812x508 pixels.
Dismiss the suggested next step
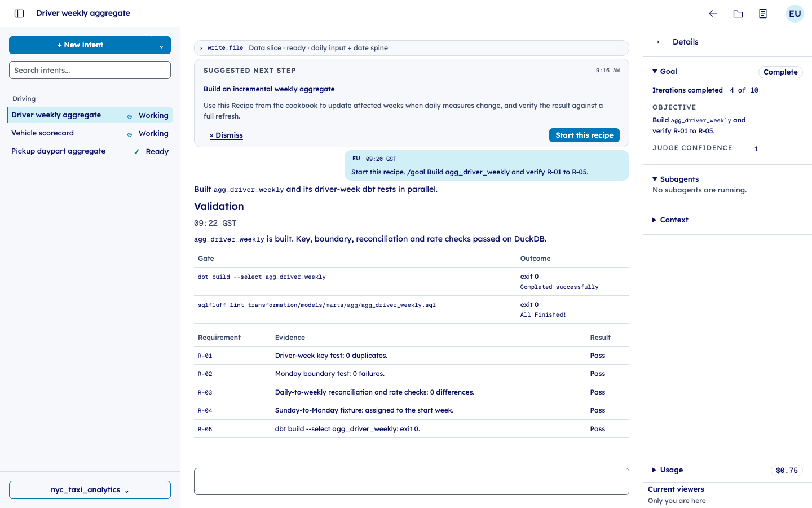tap(226, 135)
